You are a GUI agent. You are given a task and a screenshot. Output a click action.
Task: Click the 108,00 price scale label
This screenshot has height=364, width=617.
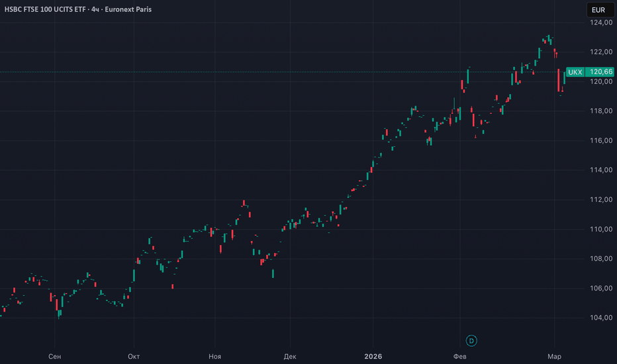pyautogui.click(x=599, y=259)
